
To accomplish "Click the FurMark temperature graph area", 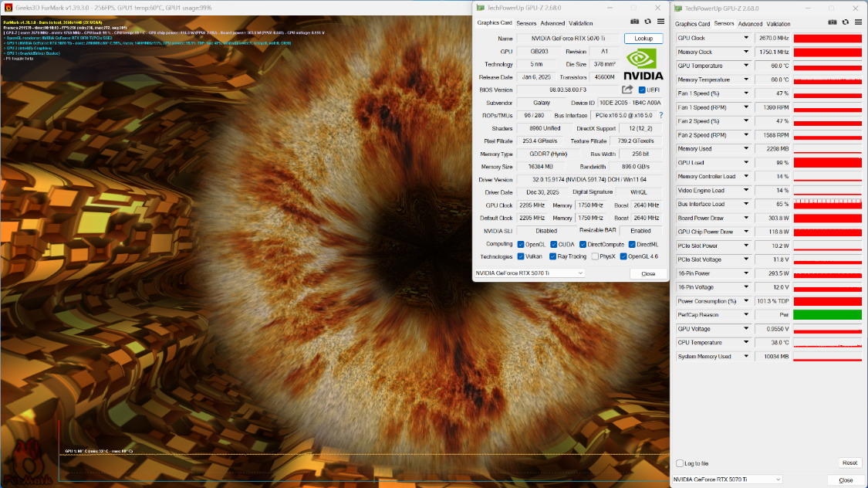I will tap(363, 450).
